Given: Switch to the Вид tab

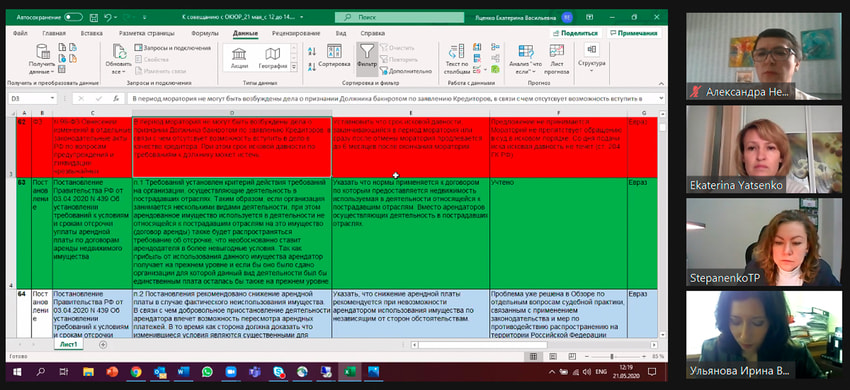Looking at the screenshot, I should (340, 33).
